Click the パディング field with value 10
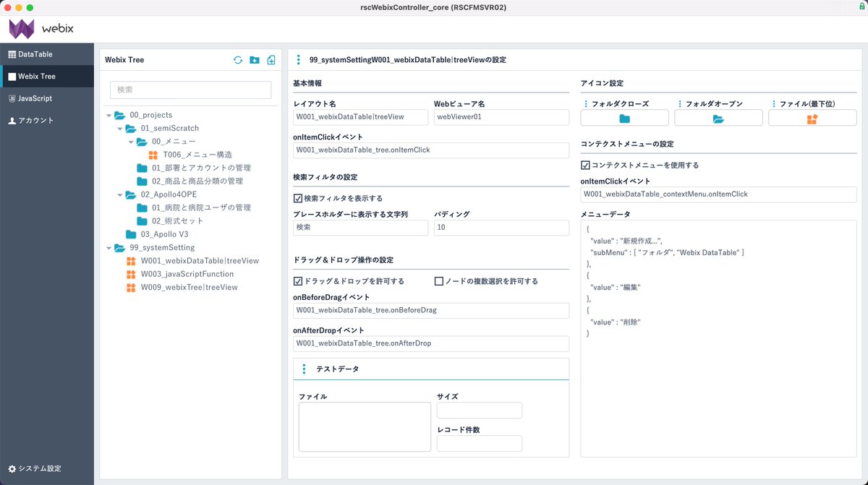Screen dimensions: 868x485 coord(502,228)
